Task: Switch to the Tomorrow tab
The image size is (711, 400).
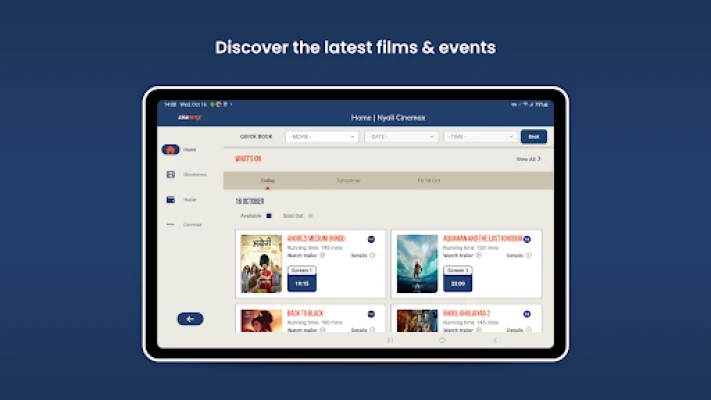Action: 348,181
